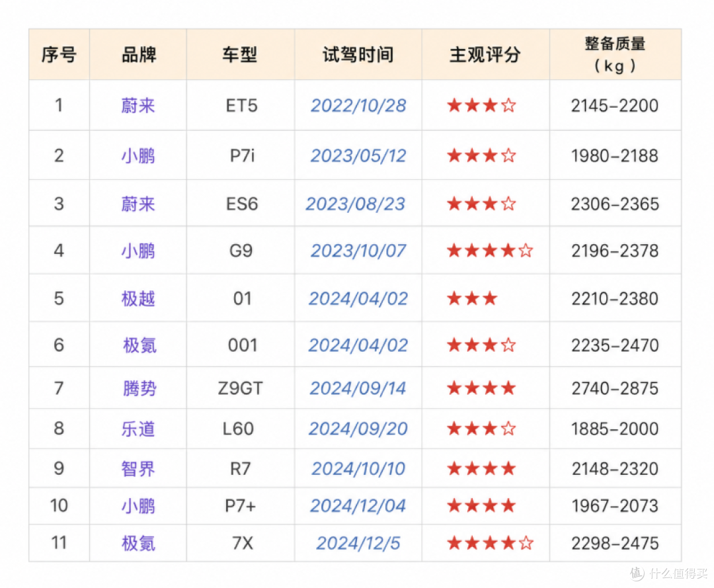Viewport: 714px width, 588px height.
Task: Open the 腾势 brand link
Action: pos(139,388)
